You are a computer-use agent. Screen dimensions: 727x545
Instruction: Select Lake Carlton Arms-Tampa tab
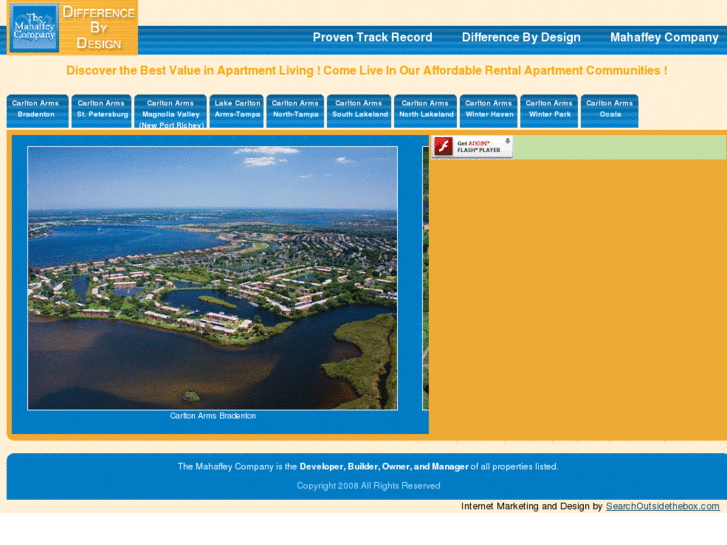tap(237, 111)
